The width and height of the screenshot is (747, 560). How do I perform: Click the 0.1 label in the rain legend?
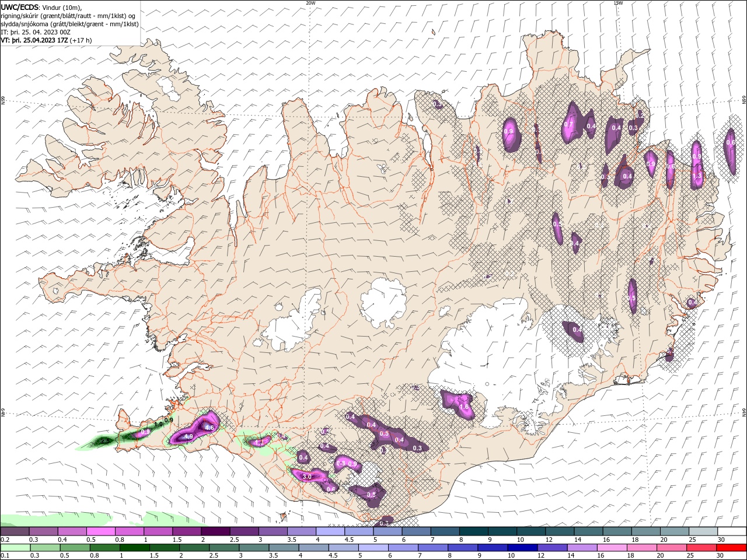point(5,555)
